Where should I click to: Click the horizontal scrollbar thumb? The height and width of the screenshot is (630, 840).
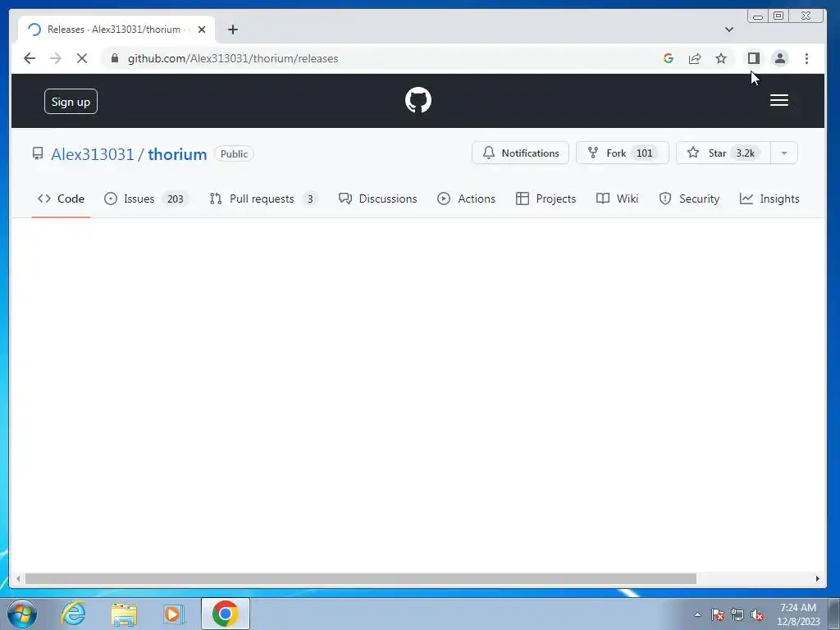tap(361, 578)
